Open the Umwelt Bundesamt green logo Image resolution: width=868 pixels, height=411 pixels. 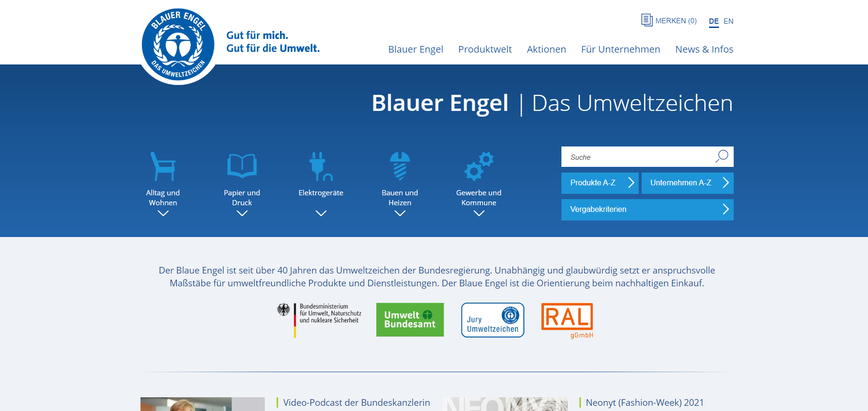410,320
